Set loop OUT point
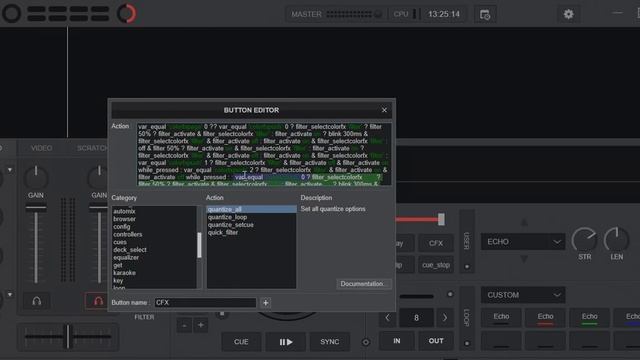The width and height of the screenshot is (640, 360). (436, 341)
